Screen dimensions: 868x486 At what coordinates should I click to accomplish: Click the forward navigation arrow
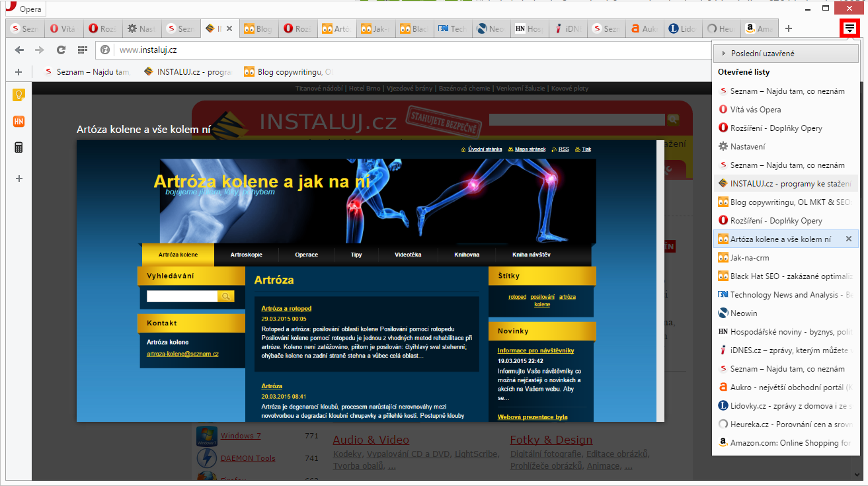point(40,50)
